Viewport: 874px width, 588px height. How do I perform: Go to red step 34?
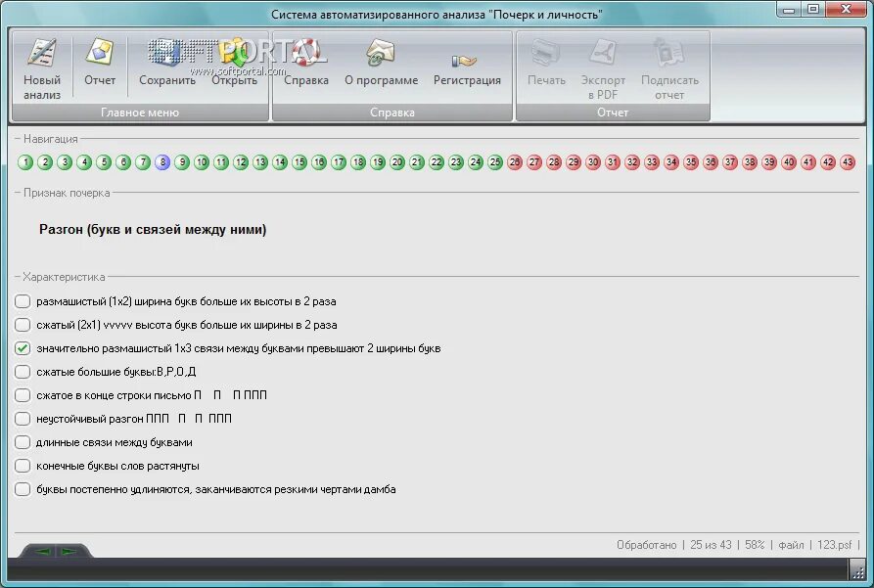coord(671,162)
